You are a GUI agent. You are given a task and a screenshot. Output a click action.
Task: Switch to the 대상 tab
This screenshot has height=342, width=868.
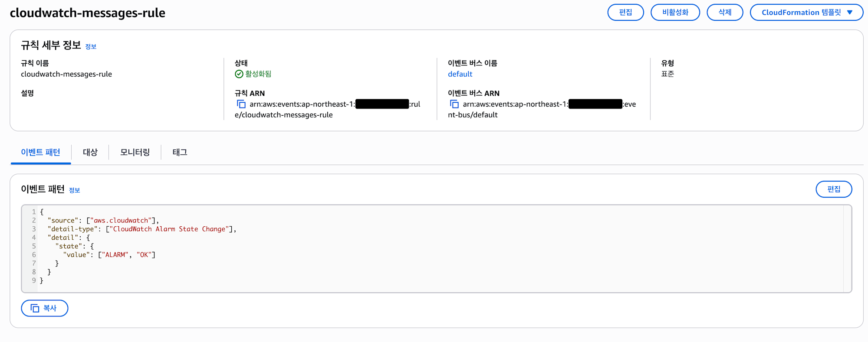point(90,153)
